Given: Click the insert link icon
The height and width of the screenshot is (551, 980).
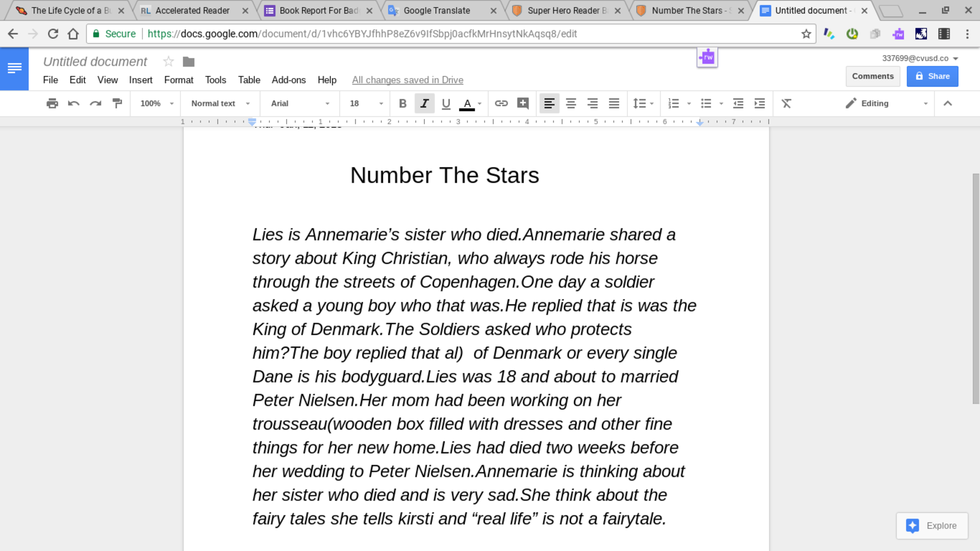Looking at the screenshot, I should point(501,103).
